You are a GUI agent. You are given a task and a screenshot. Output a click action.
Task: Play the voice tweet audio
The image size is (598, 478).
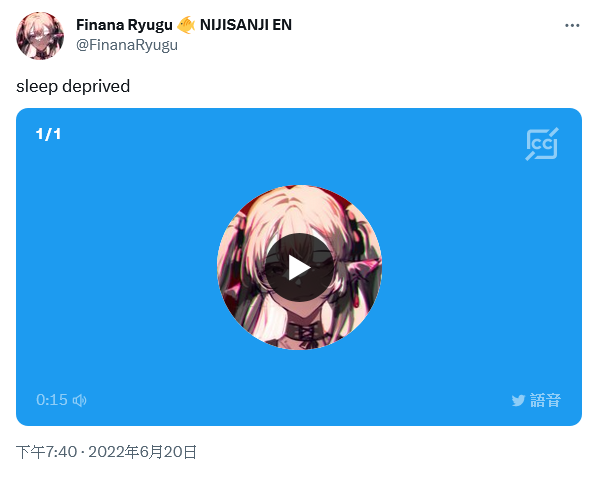(299, 267)
